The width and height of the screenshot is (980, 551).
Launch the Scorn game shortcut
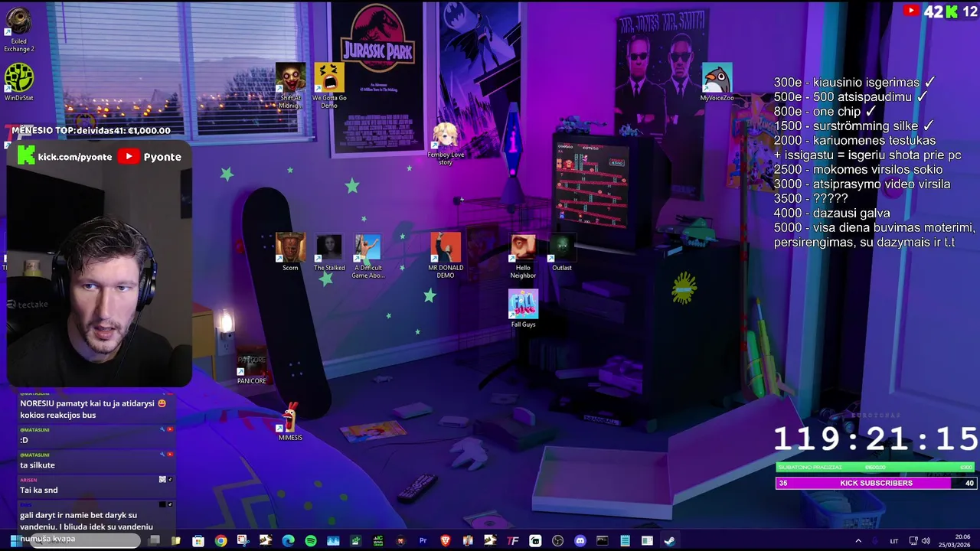290,253
